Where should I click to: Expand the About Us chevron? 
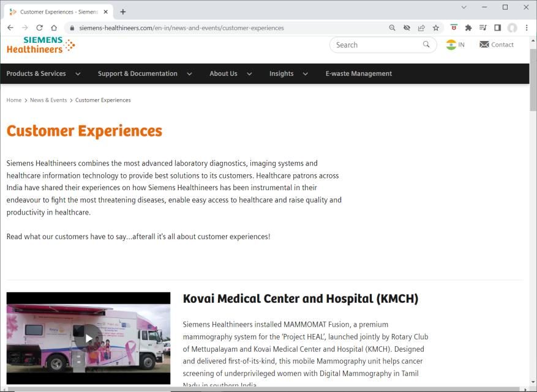[249, 74]
